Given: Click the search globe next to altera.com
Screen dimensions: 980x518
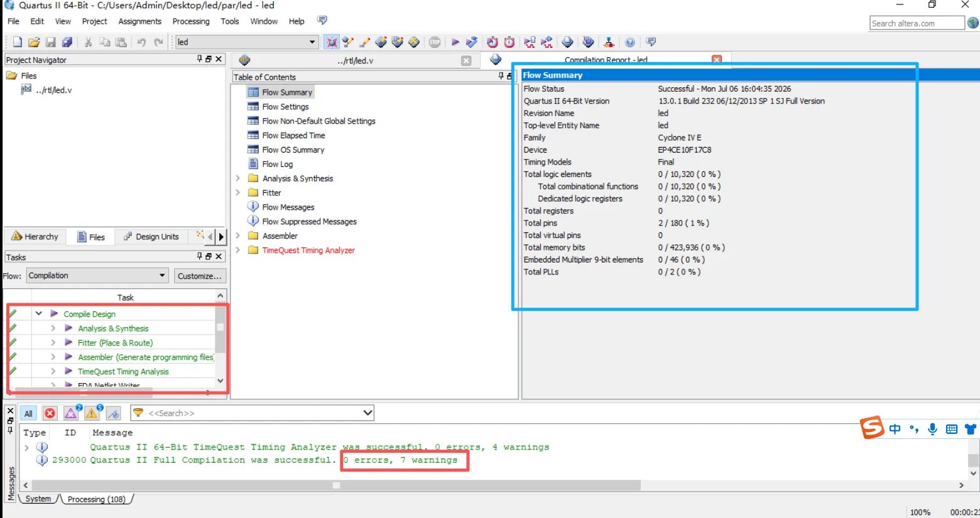Looking at the screenshot, I should [973, 23].
